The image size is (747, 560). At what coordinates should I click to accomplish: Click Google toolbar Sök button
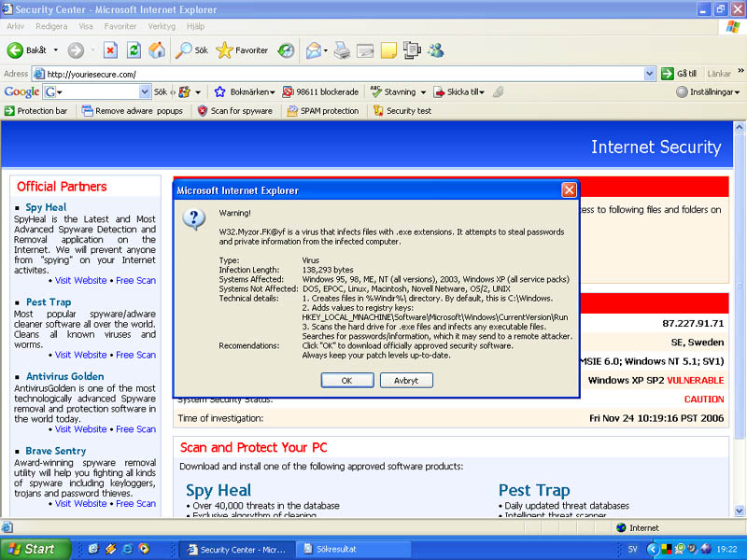tap(160, 91)
